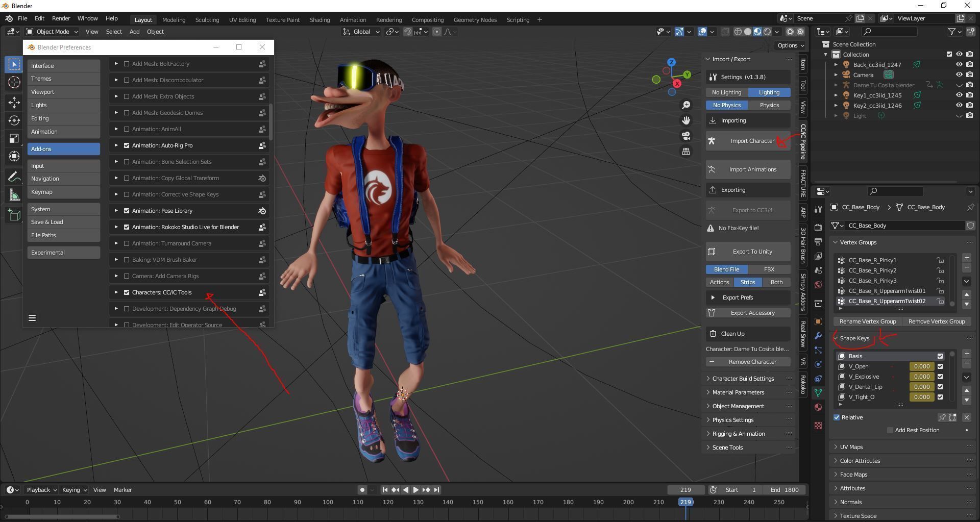The height and width of the screenshot is (522, 980).
Task: Jump to timeline start frame
Action: (385, 490)
